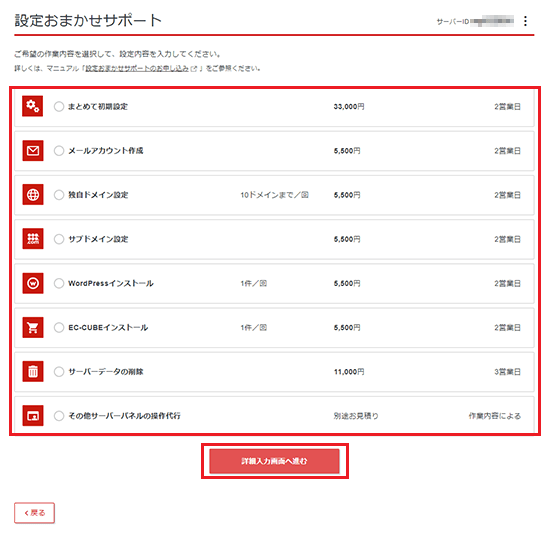Click the WordPress logo icon

click(33, 283)
